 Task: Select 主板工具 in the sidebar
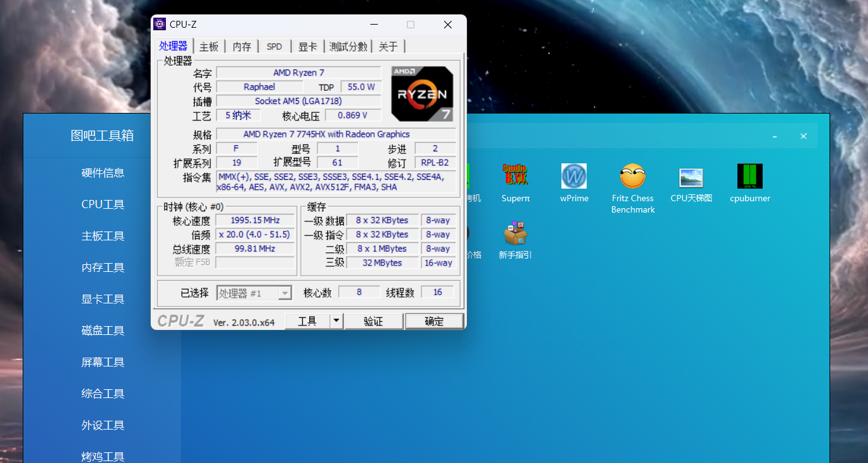tap(103, 236)
